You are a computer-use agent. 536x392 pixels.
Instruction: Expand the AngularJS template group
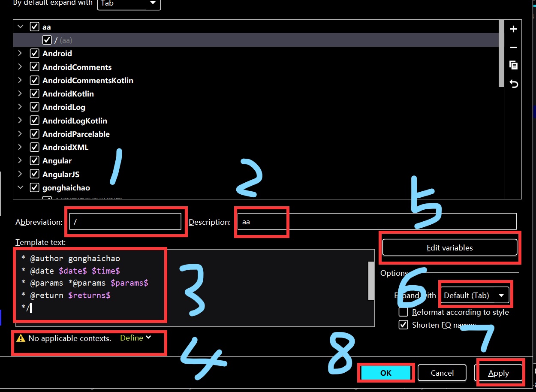(20, 174)
